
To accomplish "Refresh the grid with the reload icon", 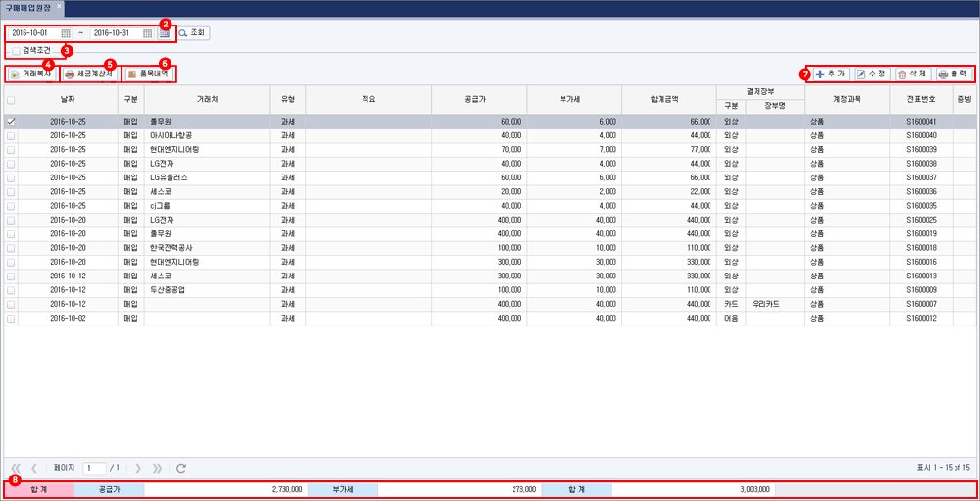I will [x=181, y=468].
